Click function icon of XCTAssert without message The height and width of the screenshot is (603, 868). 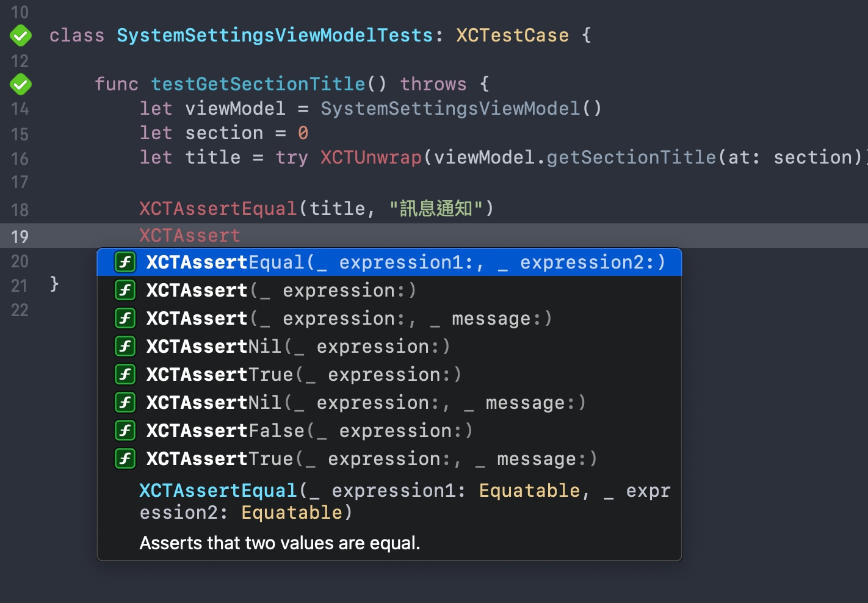tap(125, 291)
